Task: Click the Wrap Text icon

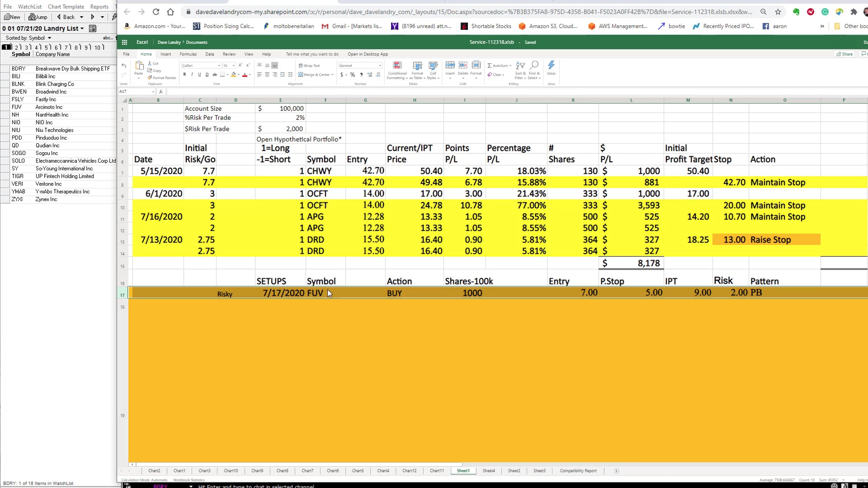Action: [x=301, y=65]
